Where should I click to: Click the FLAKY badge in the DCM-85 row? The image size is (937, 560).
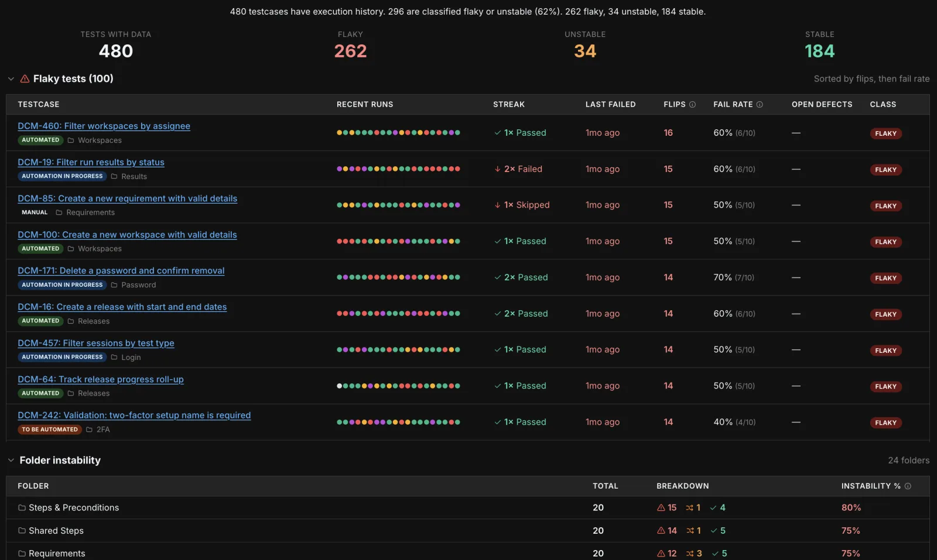pyautogui.click(x=885, y=206)
